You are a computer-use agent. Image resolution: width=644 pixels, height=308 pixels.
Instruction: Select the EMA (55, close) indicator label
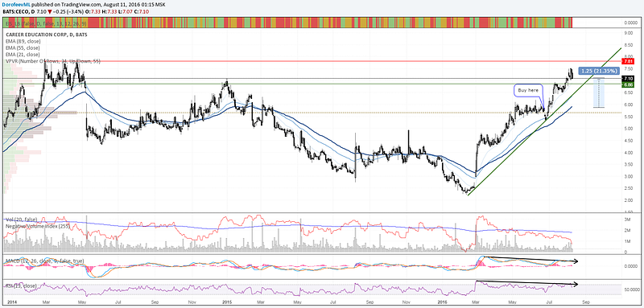pos(23,48)
